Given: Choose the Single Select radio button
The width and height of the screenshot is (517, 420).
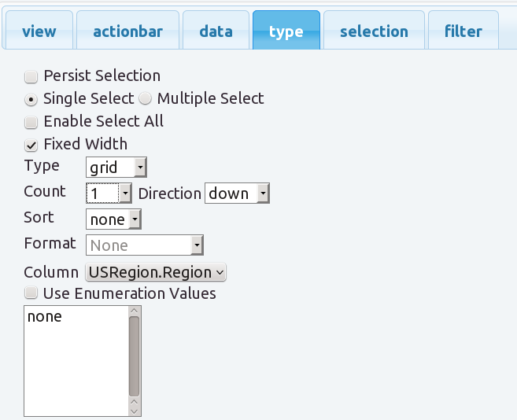Looking at the screenshot, I should pos(31,100).
